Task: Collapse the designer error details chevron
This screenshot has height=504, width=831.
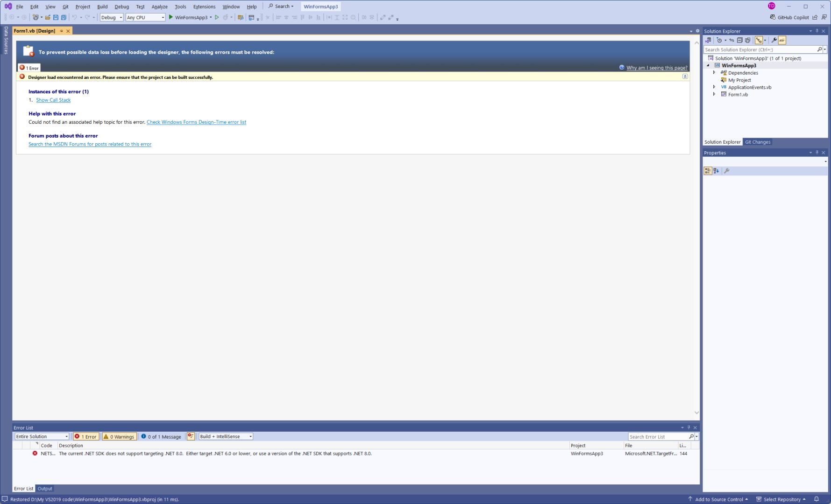Action: tap(685, 77)
